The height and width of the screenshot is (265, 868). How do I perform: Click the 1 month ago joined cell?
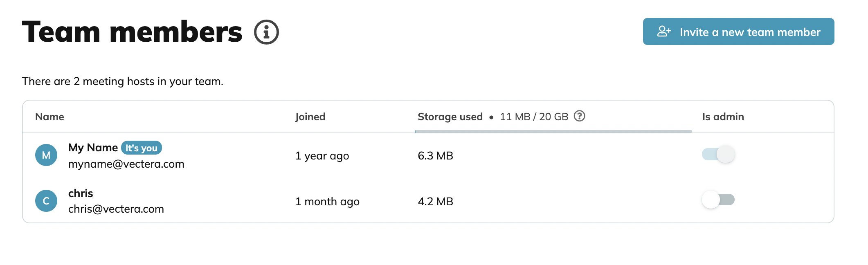tap(327, 202)
